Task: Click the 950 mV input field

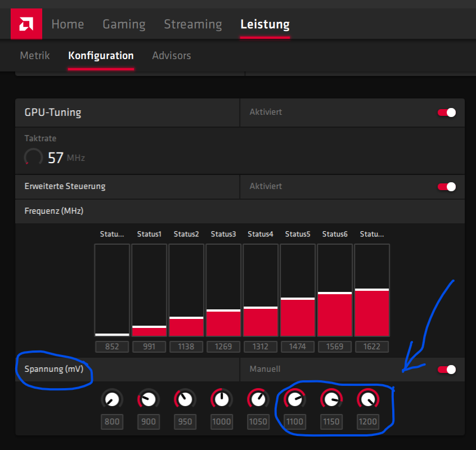Action: tap(185, 422)
